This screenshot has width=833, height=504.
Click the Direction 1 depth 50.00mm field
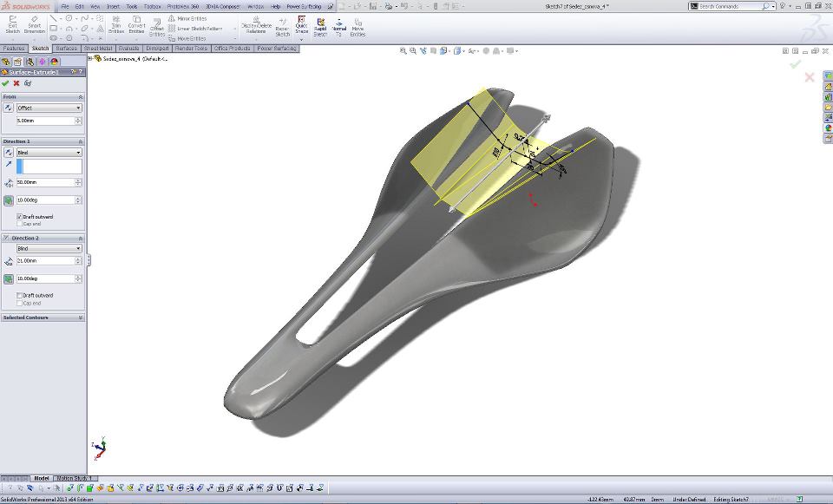(x=45, y=183)
